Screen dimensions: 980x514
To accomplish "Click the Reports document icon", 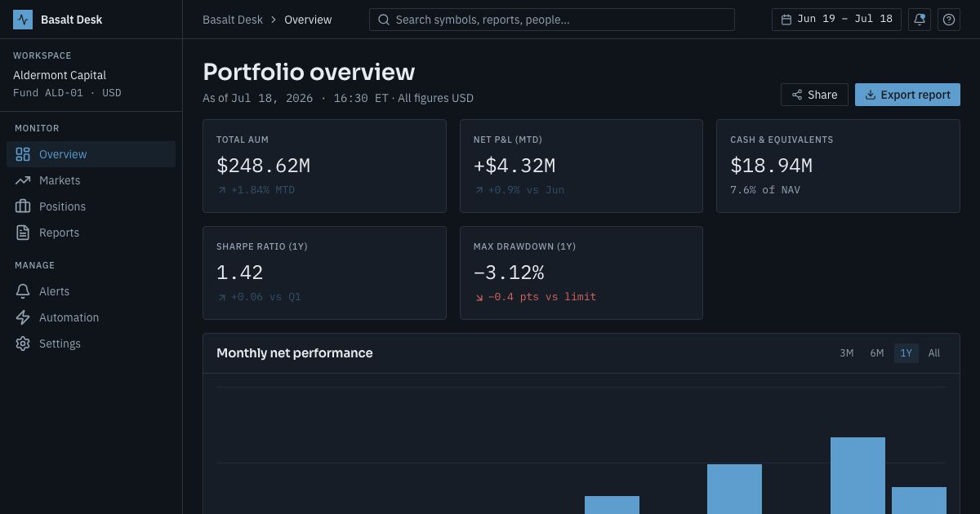I will [x=23, y=233].
